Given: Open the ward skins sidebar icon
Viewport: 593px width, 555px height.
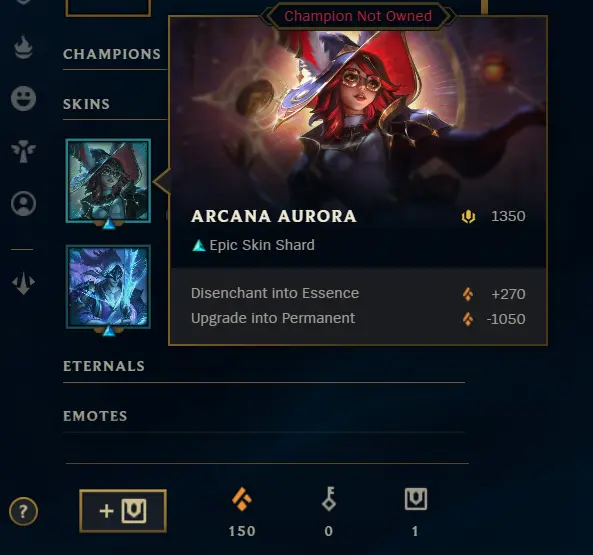Looking at the screenshot, I should [x=23, y=151].
